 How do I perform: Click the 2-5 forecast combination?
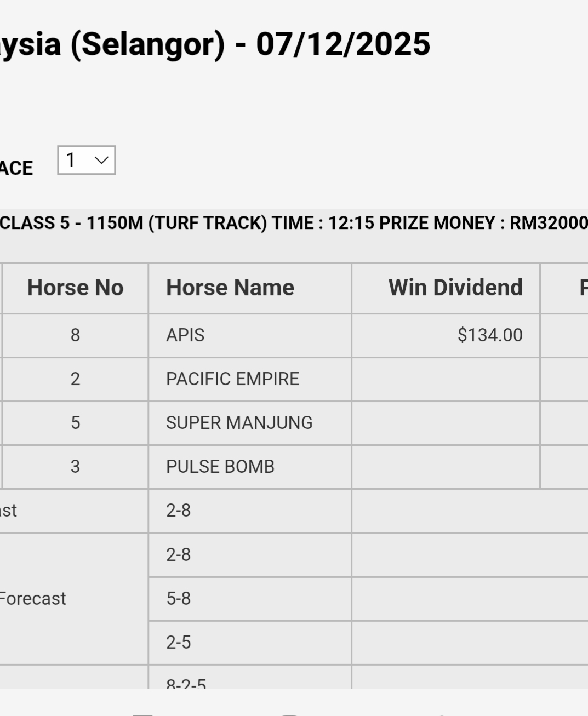point(179,642)
